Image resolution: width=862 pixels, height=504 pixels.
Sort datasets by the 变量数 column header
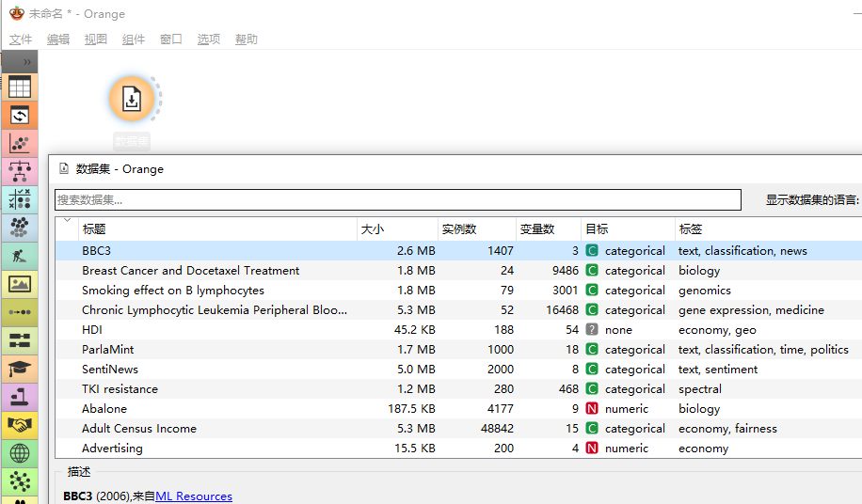pos(549,228)
